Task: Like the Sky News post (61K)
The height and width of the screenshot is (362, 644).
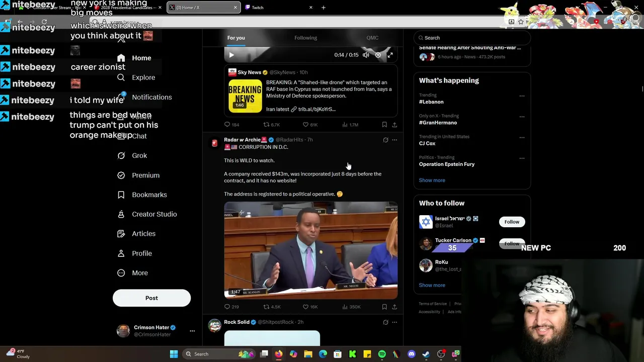Action: click(310, 125)
